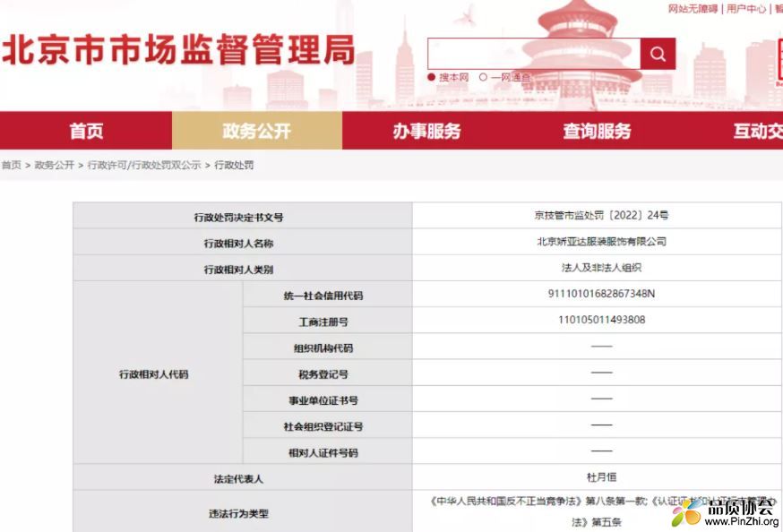Select credit code 91110101682867348N

tap(601, 294)
